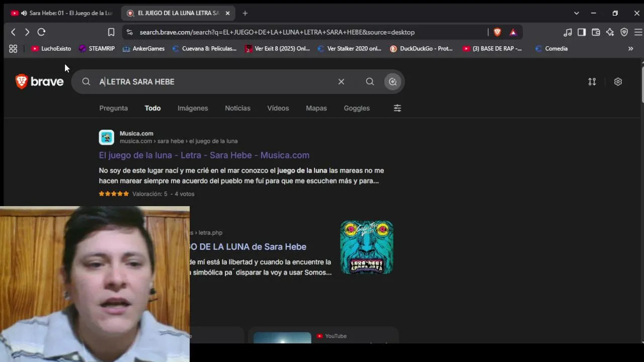Open the music note playlist icon
The width and height of the screenshot is (644, 362).
click(568, 32)
